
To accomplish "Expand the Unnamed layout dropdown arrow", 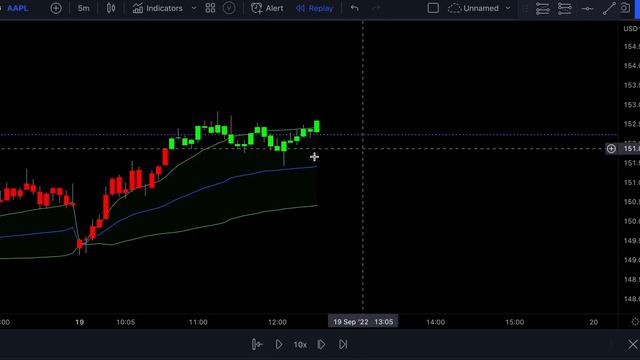I will click(x=508, y=8).
